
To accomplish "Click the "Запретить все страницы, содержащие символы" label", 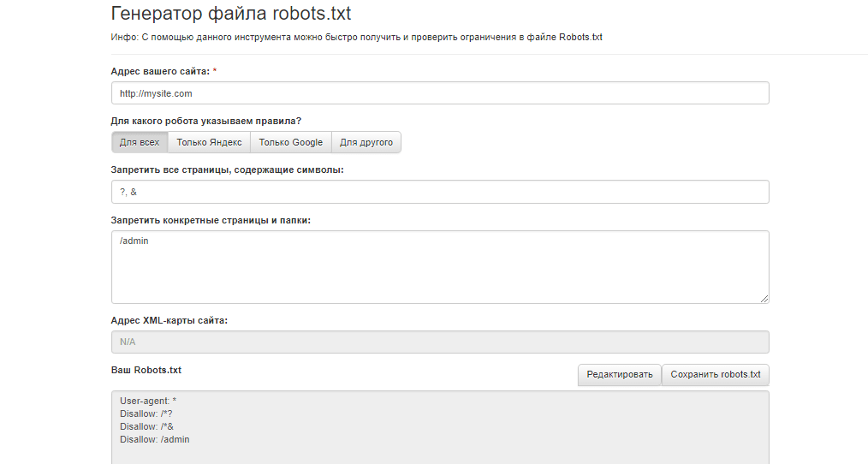I will (227, 170).
